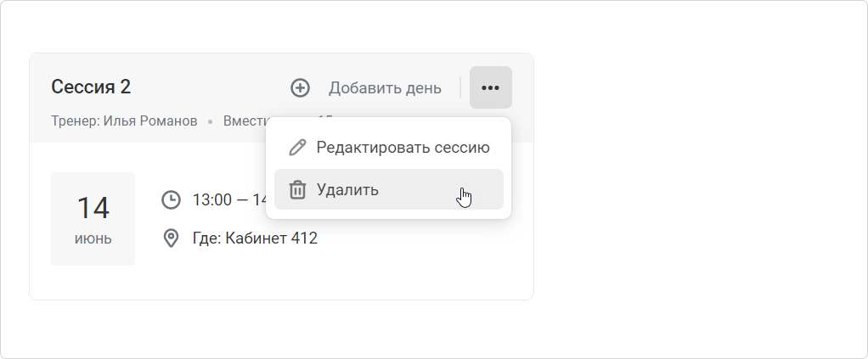Screen dimensions: 868x359
Task: Select the Сессия 2 title
Action: click(91, 87)
